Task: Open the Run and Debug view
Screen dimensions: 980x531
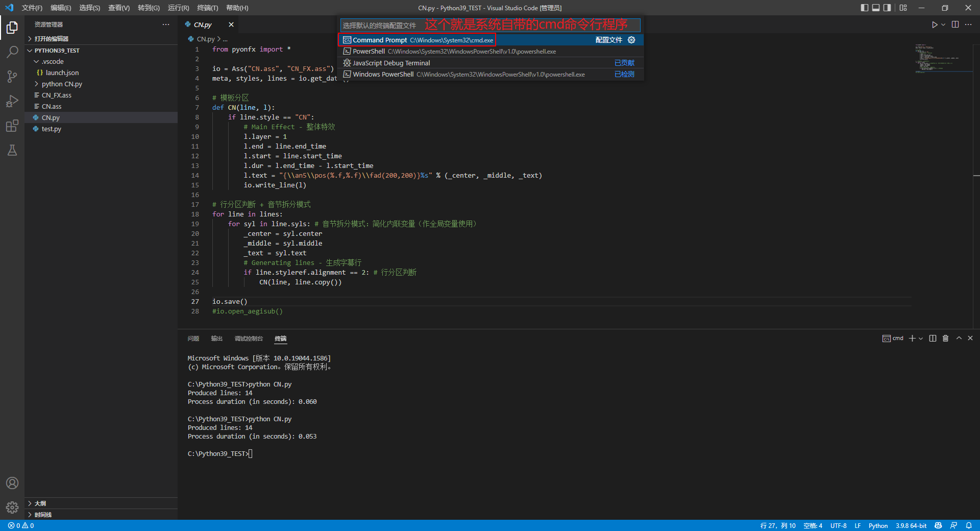Action: click(12, 101)
